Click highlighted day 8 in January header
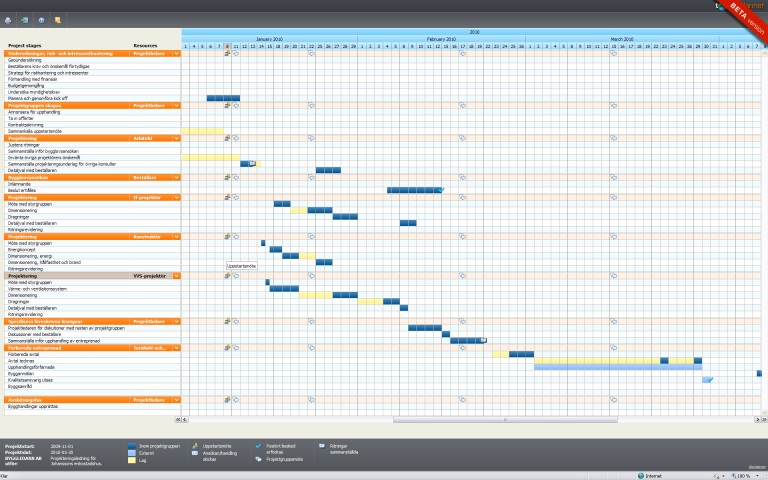 pos(227,46)
